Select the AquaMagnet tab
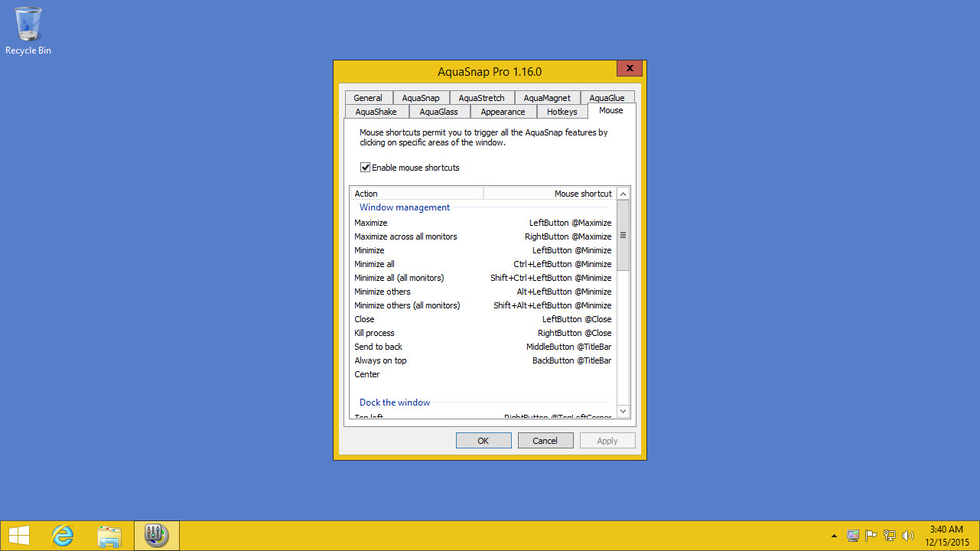The image size is (980, 551). tap(547, 97)
